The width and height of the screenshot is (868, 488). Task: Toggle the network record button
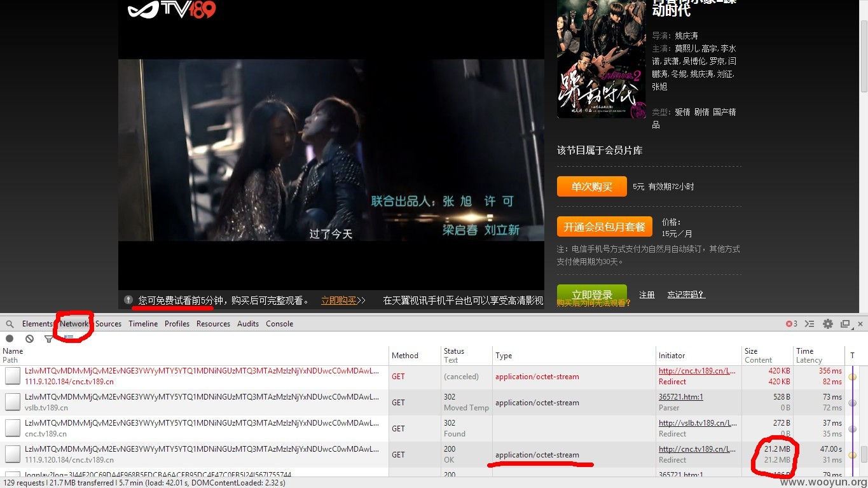10,338
